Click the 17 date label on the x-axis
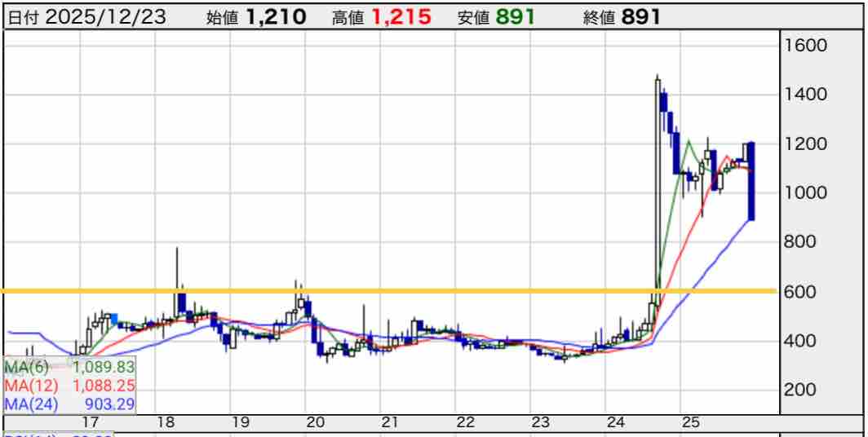The height and width of the screenshot is (437, 868). (90, 422)
